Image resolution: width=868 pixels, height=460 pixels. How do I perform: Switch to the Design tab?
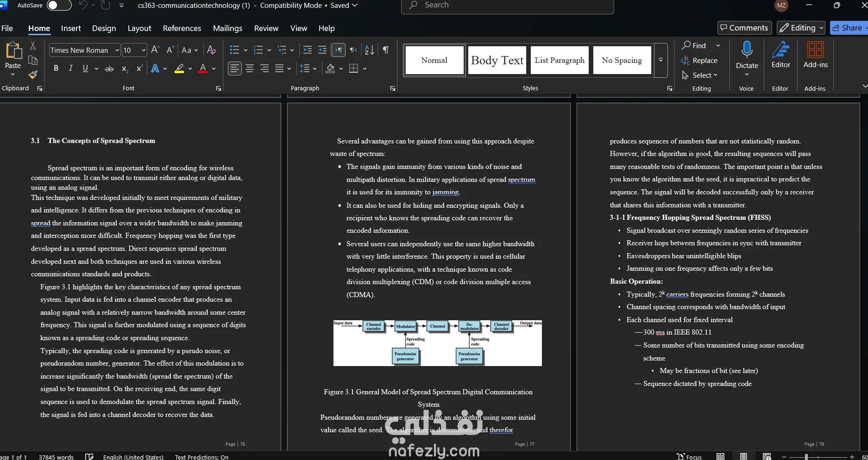(x=104, y=28)
